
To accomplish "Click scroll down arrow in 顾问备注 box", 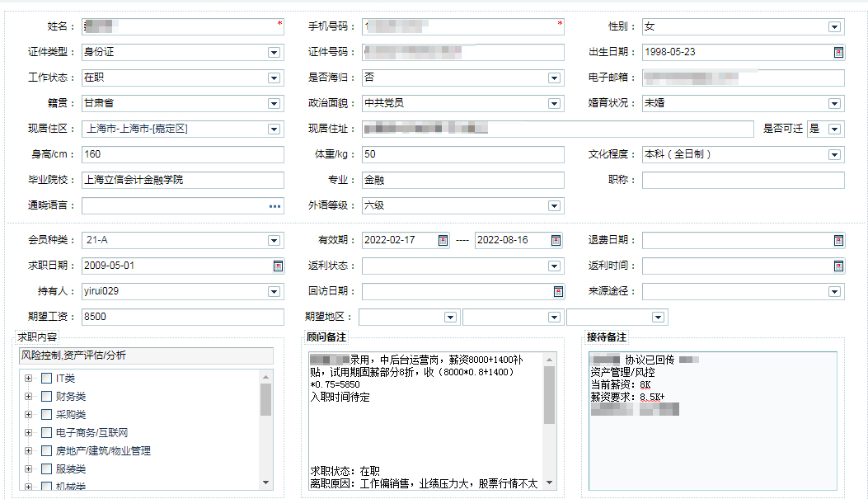I will pyautogui.click(x=549, y=483).
